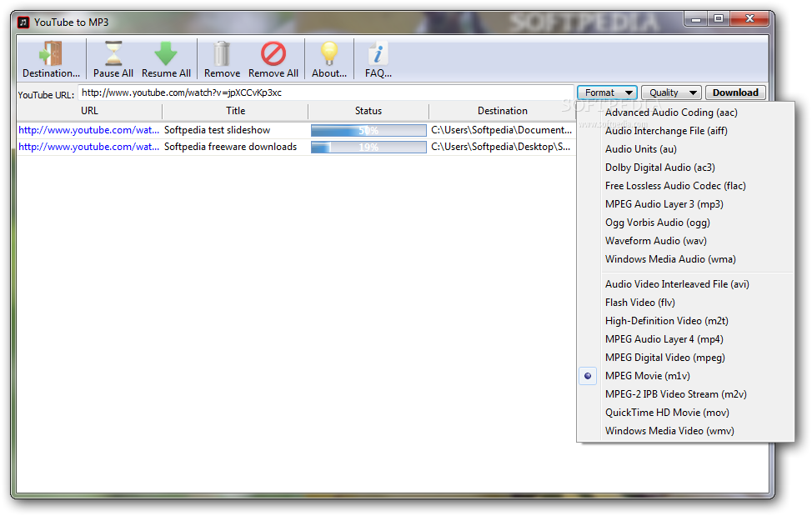Open the About lightbulb icon
The image size is (812, 516).
(x=329, y=53)
